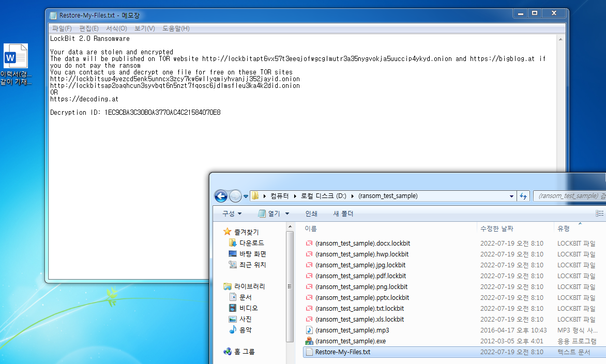Click the https://decoding.at line in Notepad
The image size is (606, 364).
coord(84,99)
